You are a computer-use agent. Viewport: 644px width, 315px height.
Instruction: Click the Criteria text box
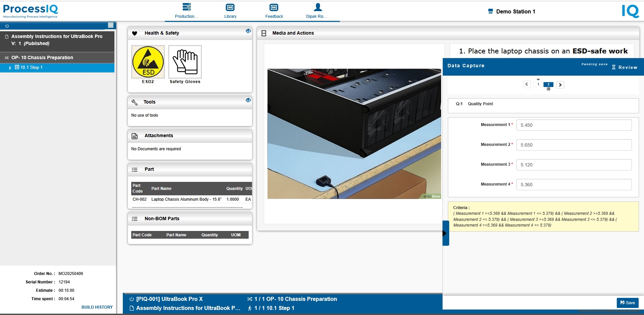coord(543,216)
